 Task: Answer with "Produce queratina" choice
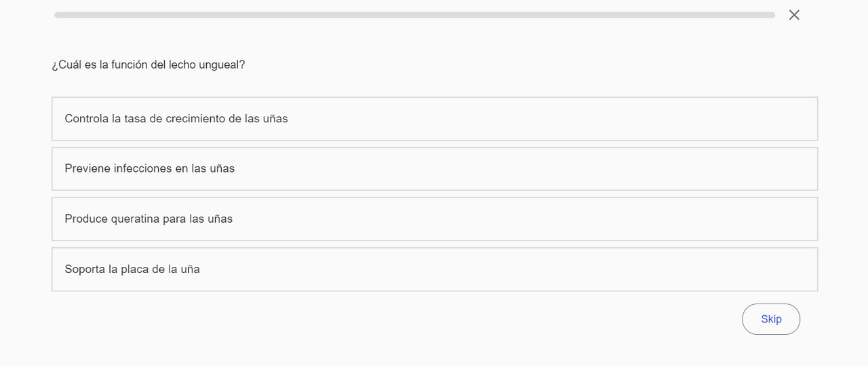(434, 219)
